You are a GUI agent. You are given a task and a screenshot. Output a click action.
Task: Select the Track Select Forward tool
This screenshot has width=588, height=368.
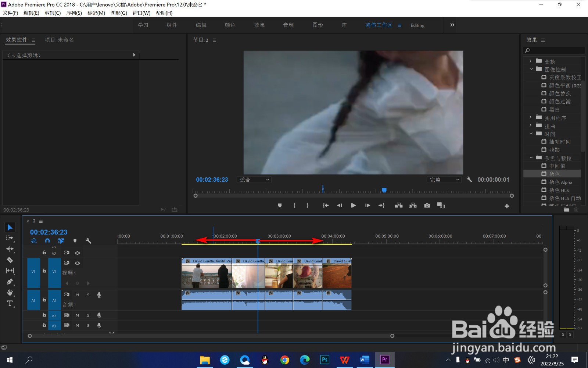[10, 238]
